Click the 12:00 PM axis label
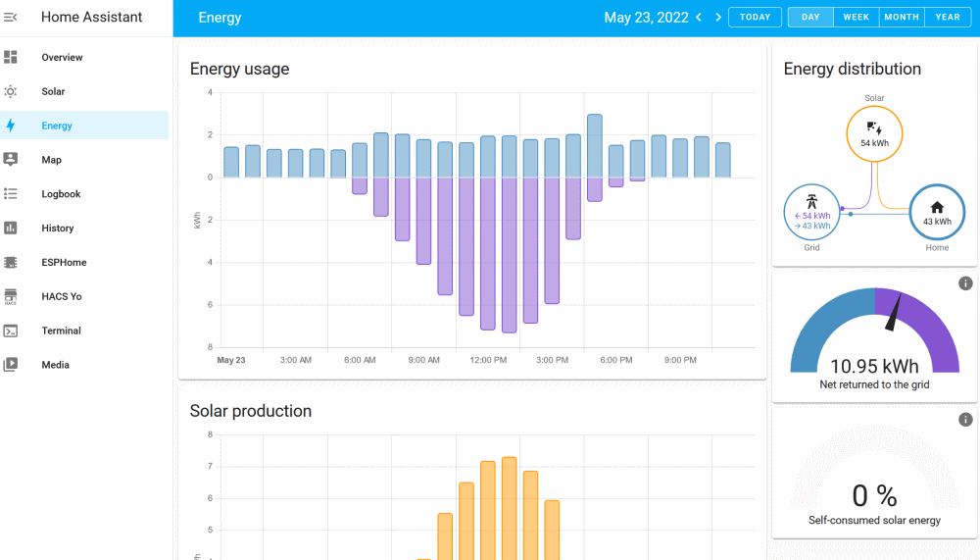The image size is (980, 560). [488, 360]
